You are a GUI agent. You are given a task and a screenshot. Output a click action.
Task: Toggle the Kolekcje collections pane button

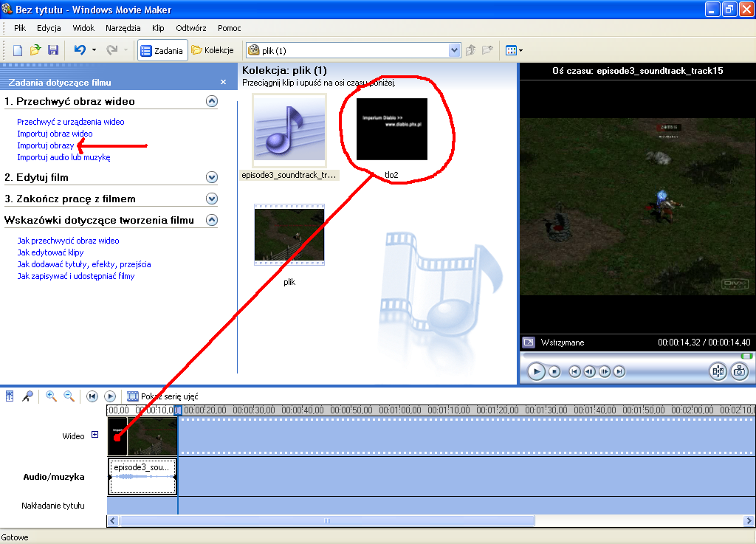tap(213, 50)
